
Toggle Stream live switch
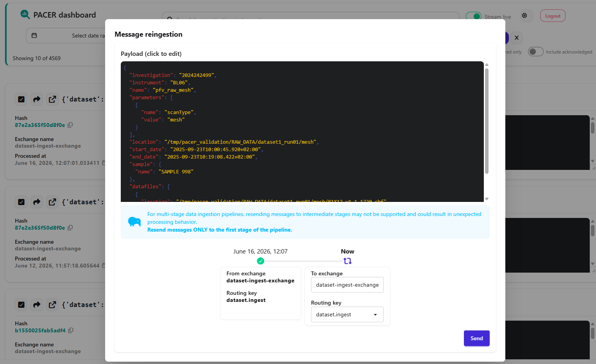(474, 16)
